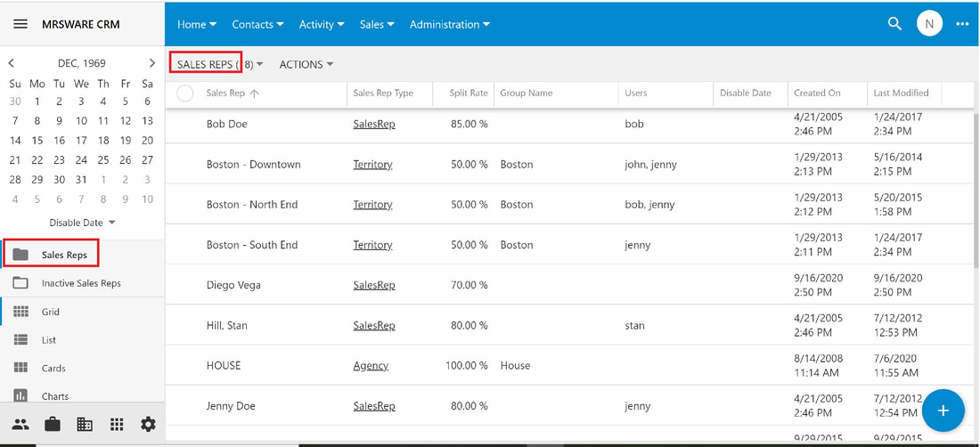This screenshot has width=980, height=447.
Task: Open the hamburger navigation menu
Action: click(x=20, y=24)
